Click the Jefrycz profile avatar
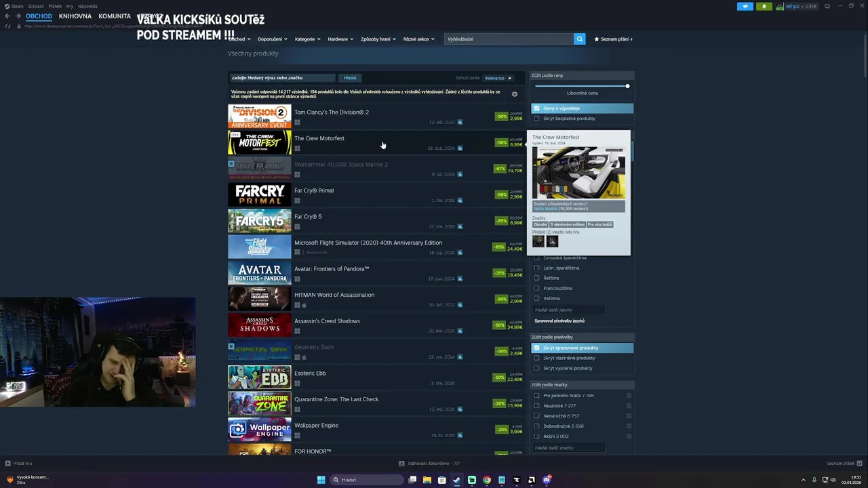The image size is (868, 488). click(x=780, y=6)
